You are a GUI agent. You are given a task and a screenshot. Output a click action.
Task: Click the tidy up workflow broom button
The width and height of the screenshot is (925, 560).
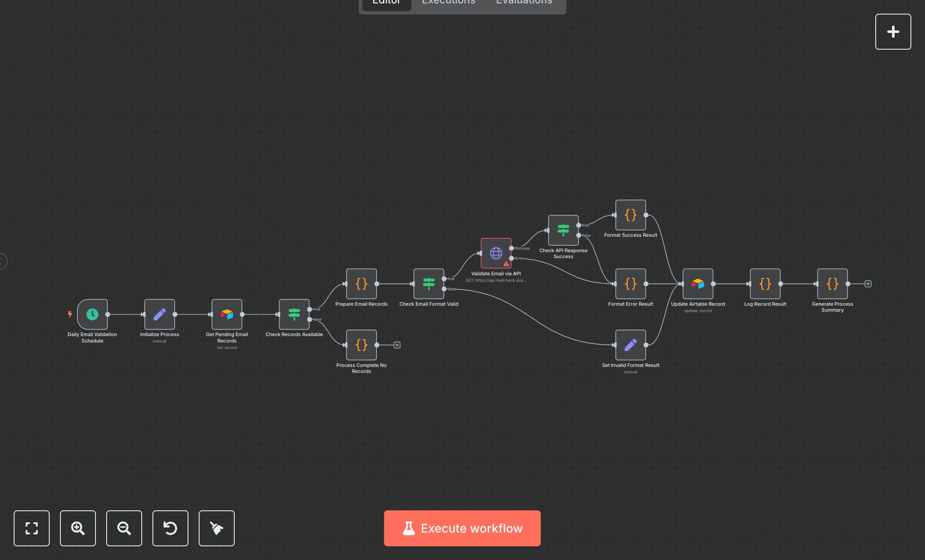coord(217,528)
